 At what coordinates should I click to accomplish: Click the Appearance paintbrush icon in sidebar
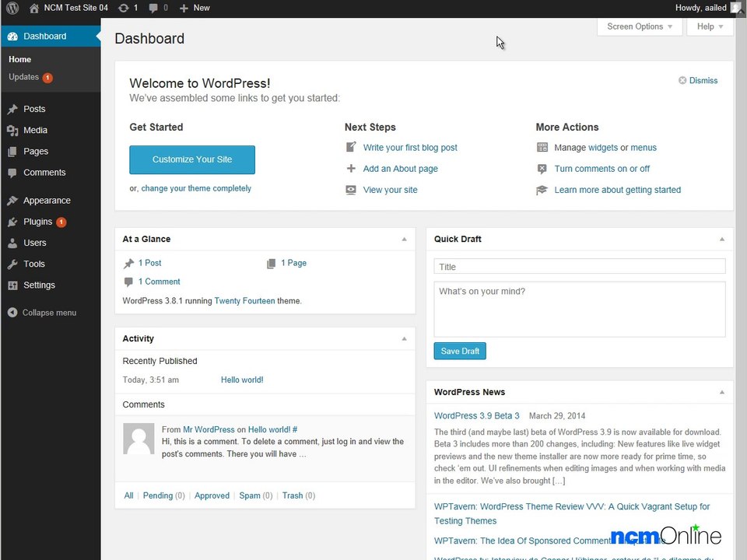click(12, 201)
